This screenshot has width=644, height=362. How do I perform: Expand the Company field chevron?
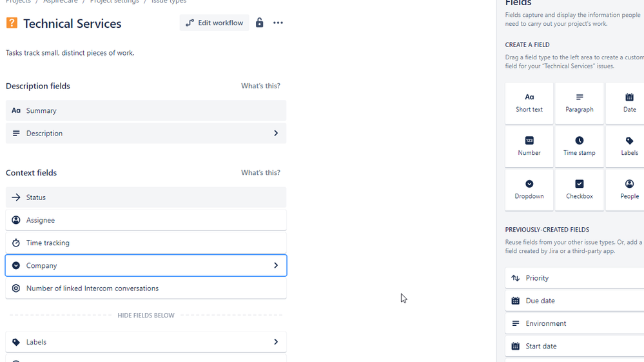[x=276, y=265]
